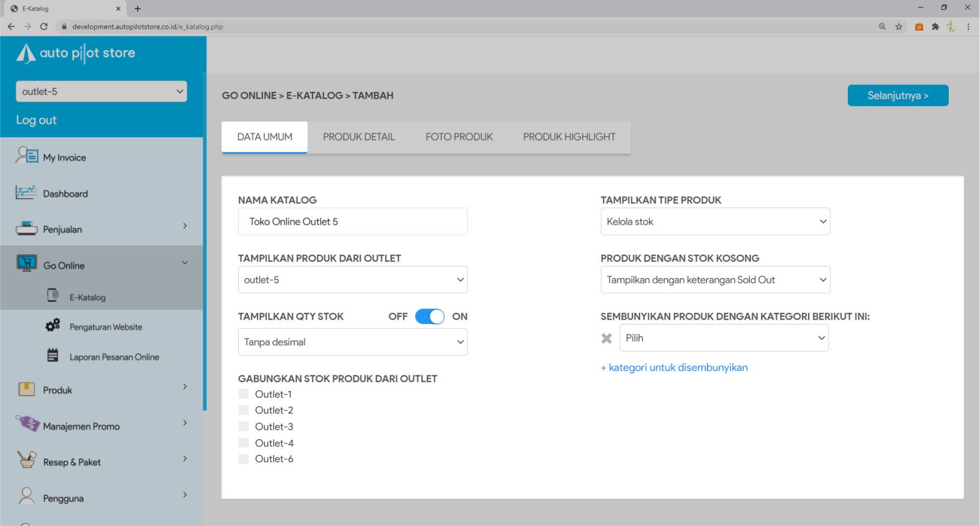
Task: Click the add kategori untuk disembunyikan link
Action: click(674, 368)
